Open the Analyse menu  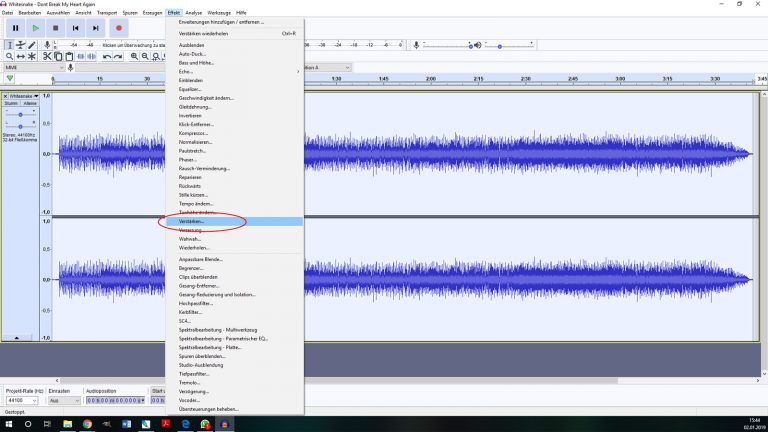(x=194, y=12)
